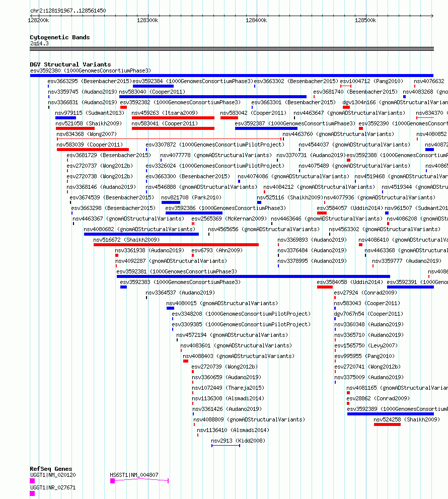Click blue bar under esv3592389
Viewport: 448px width, 499px height.
391,414
